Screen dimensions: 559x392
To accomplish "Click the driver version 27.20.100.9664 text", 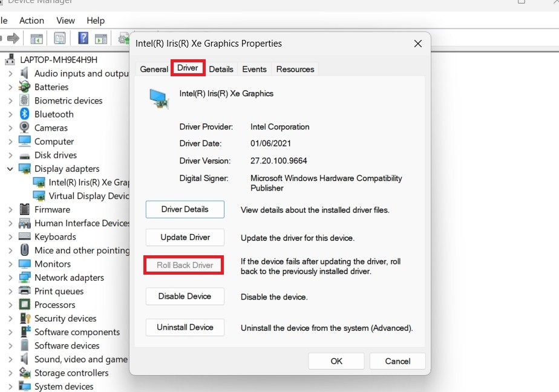I will pyautogui.click(x=278, y=161).
